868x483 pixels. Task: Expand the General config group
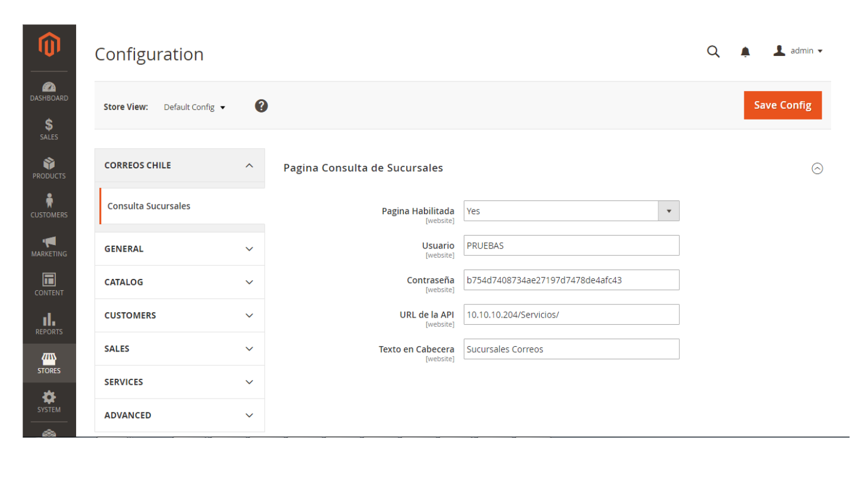pyautogui.click(x=180, y=249)
